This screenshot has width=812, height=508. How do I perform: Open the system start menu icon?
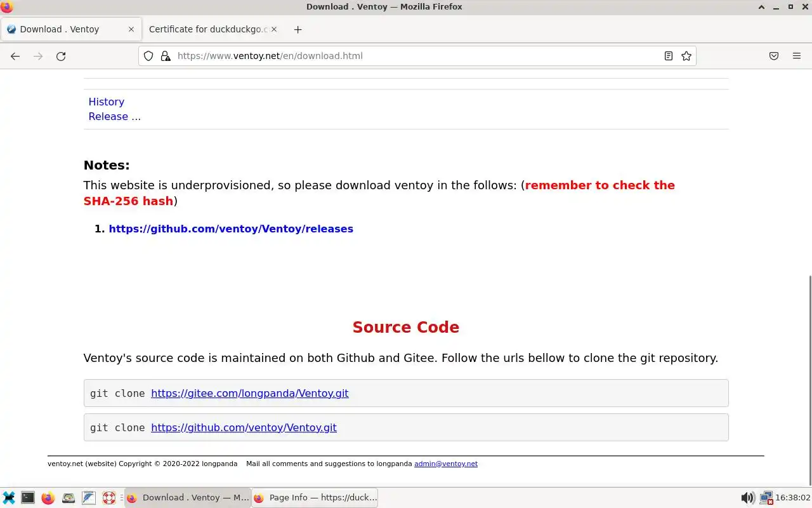click(9, 498)
